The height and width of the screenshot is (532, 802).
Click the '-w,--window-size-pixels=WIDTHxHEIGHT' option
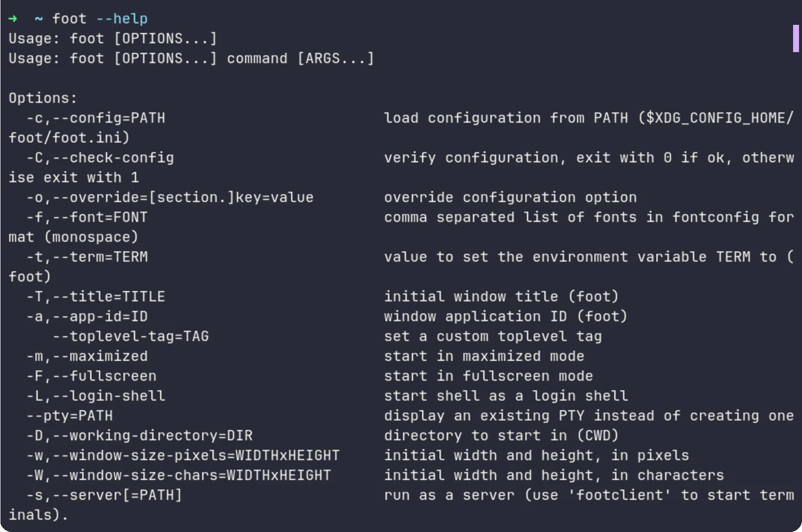(x=183, y=456)
